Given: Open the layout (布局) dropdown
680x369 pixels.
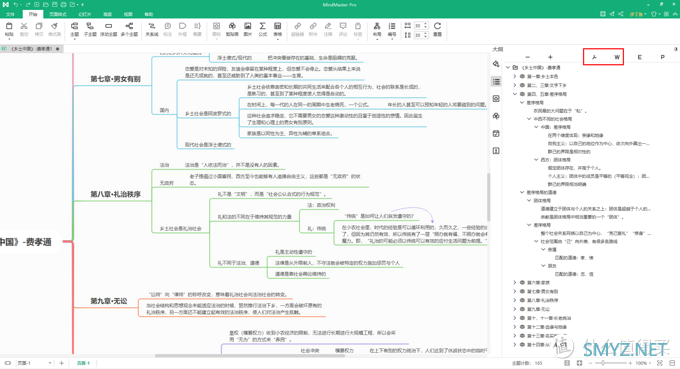Looking at the screenshot, I should pyautogui.click(x=377, y=29).
